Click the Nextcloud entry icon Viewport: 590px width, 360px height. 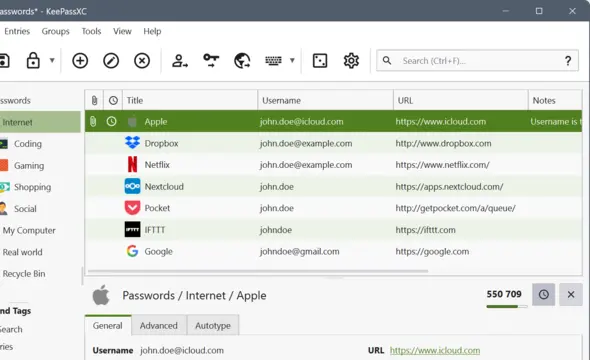pos(132,186)
